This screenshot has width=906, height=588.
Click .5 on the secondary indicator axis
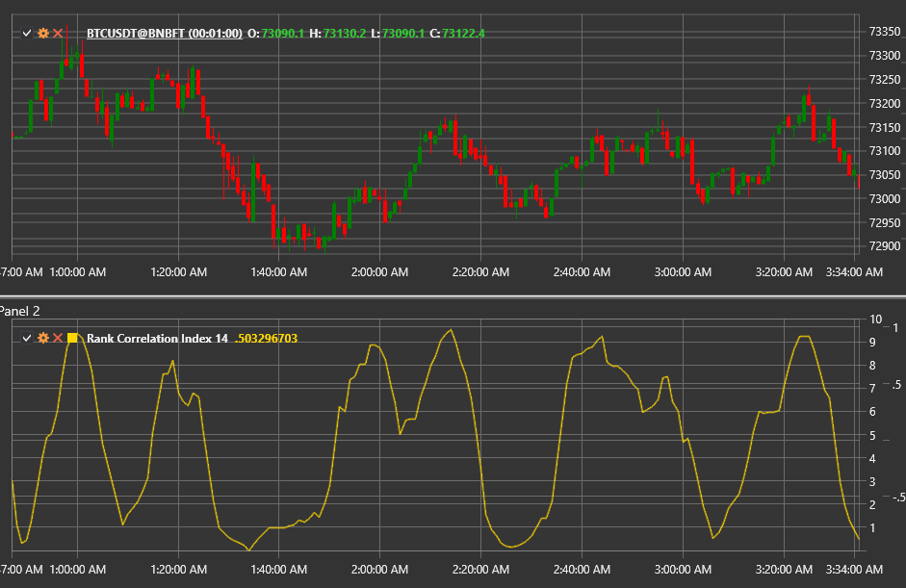click(896, 385)
